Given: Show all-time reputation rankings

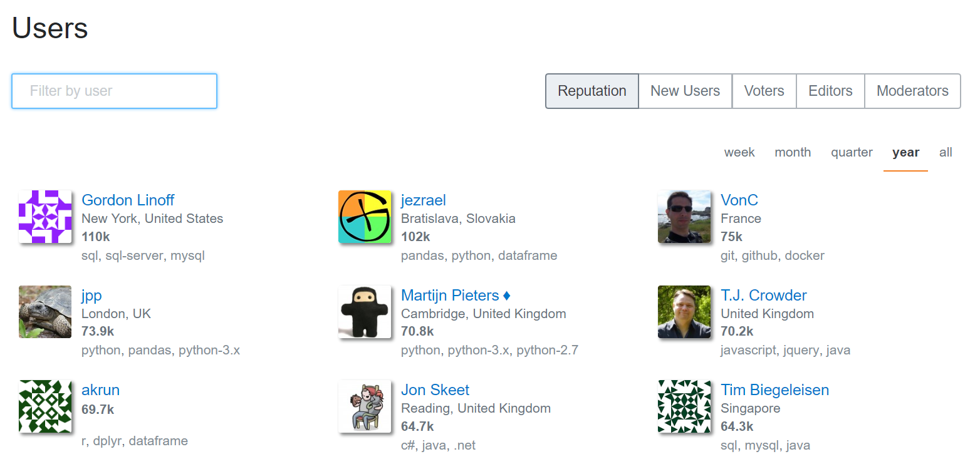Looking at the screenshot, I should 946,152.
